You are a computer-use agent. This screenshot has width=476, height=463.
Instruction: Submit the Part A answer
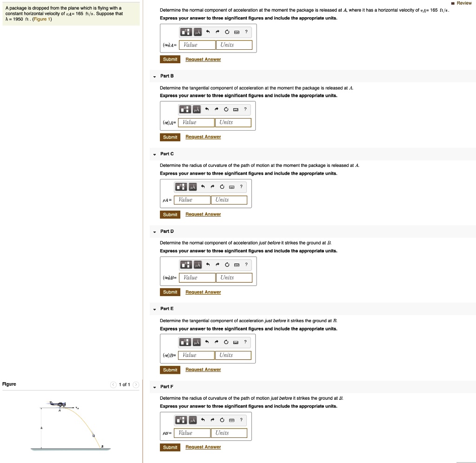170,59
